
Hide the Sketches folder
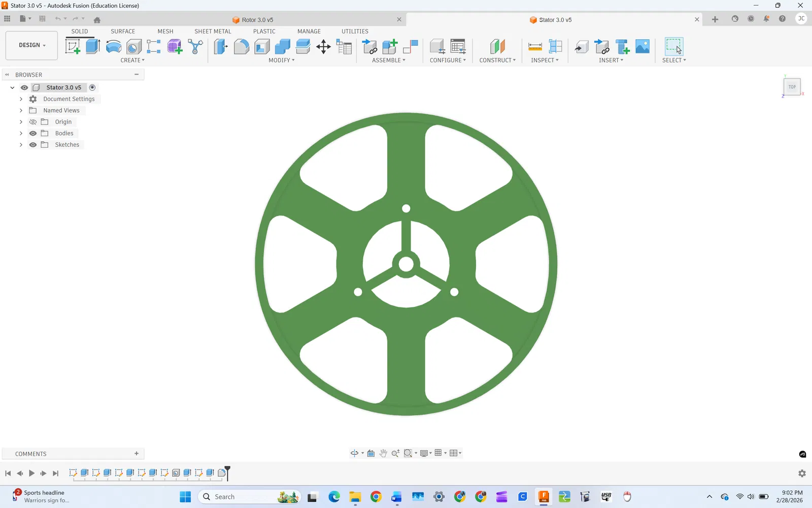33,145
